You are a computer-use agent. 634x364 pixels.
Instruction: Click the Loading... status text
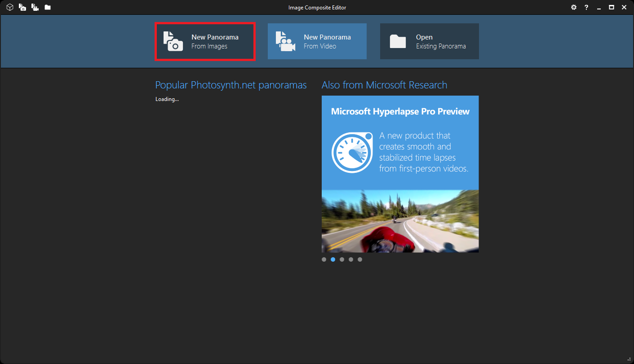(x=167, y=99)
